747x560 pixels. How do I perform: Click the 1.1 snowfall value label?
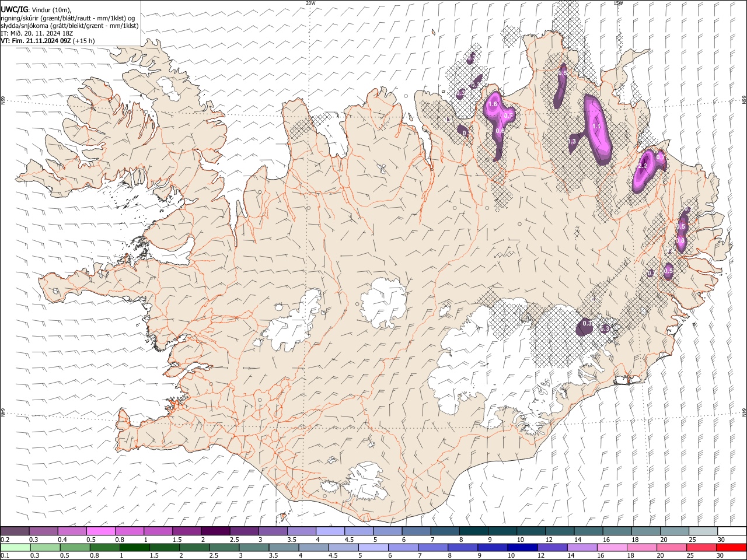coord(596,126)
